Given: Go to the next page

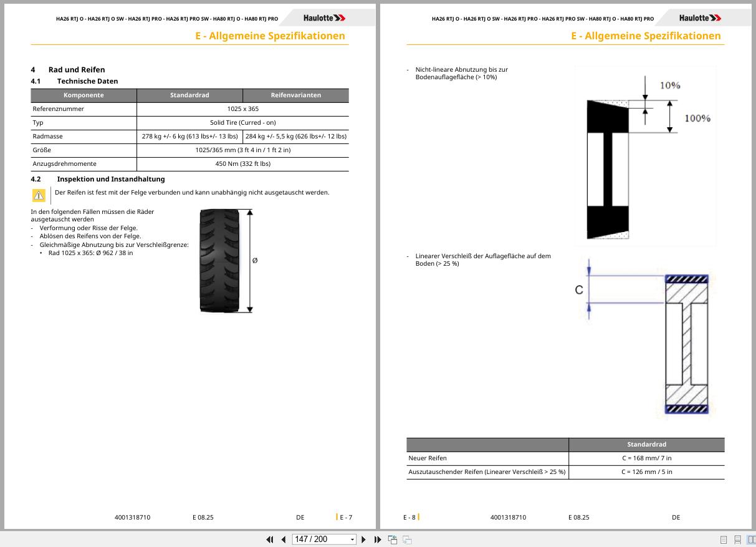Looking at the screenshot, I should 364,540.
